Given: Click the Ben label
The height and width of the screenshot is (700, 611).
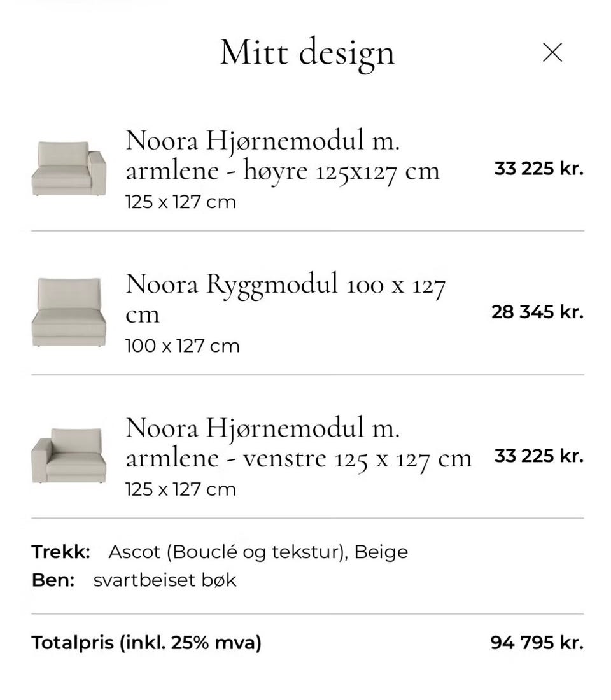Looking at the screenshot, I should coord(53,580).
